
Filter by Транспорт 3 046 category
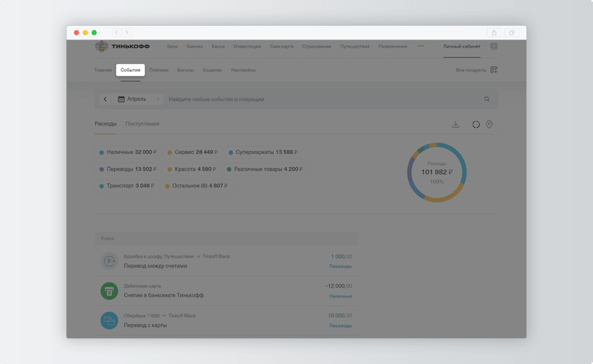click(x=126, y=185)
